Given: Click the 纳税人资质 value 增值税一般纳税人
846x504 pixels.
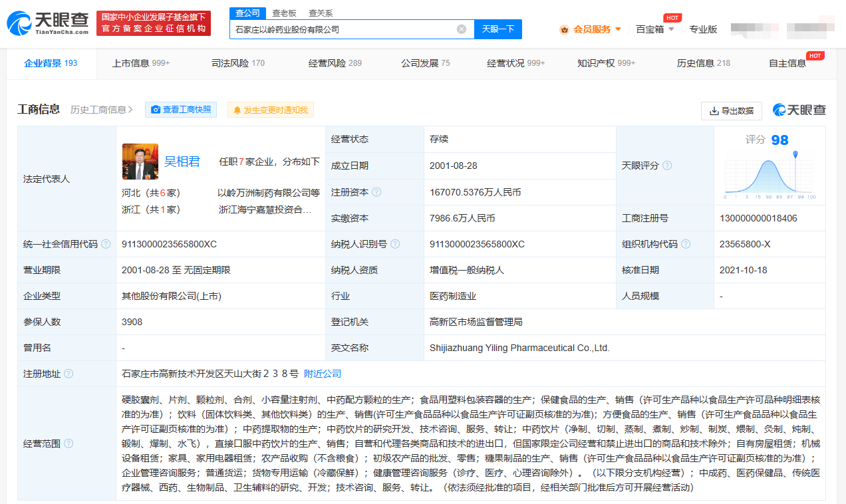Looking at the screenshot, I should pyautogui.click(x=467, y=270).
